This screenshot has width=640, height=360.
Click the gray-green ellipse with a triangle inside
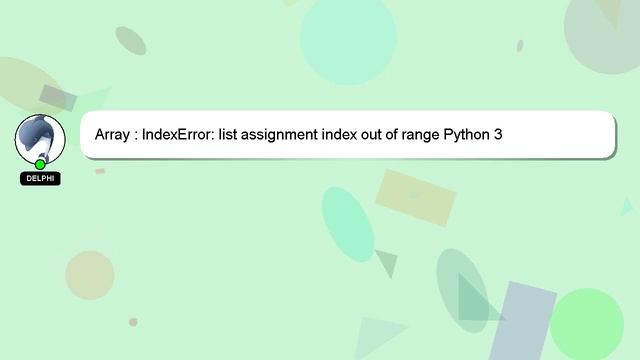coord(462,291)
